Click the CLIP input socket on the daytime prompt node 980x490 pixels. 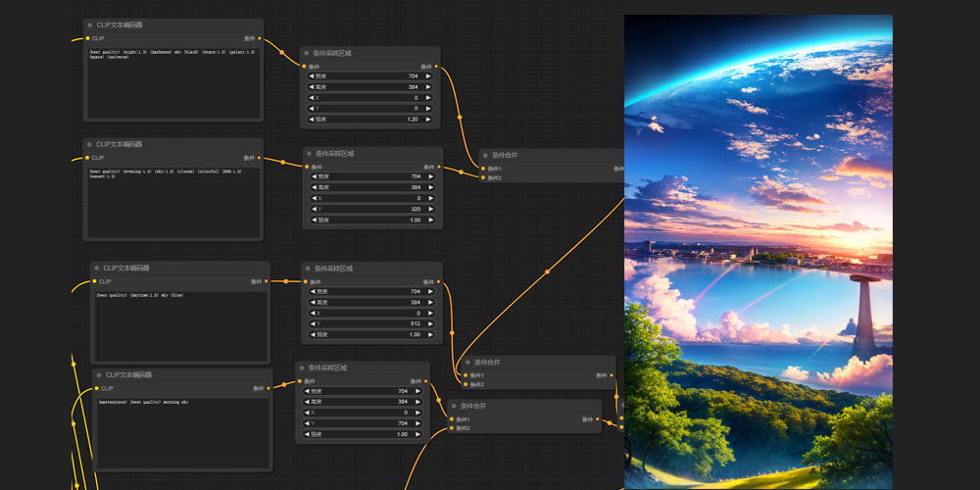coord(94,281)
